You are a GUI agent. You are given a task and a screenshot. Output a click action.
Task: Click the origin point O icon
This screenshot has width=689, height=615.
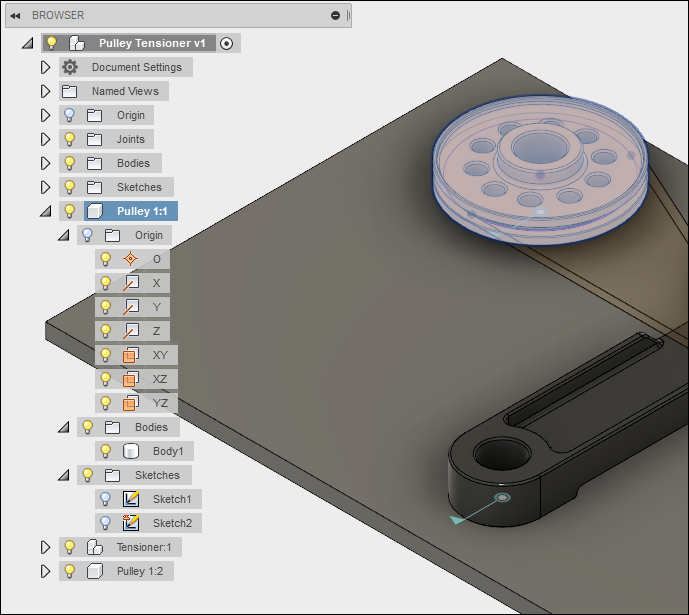[130, 259]
